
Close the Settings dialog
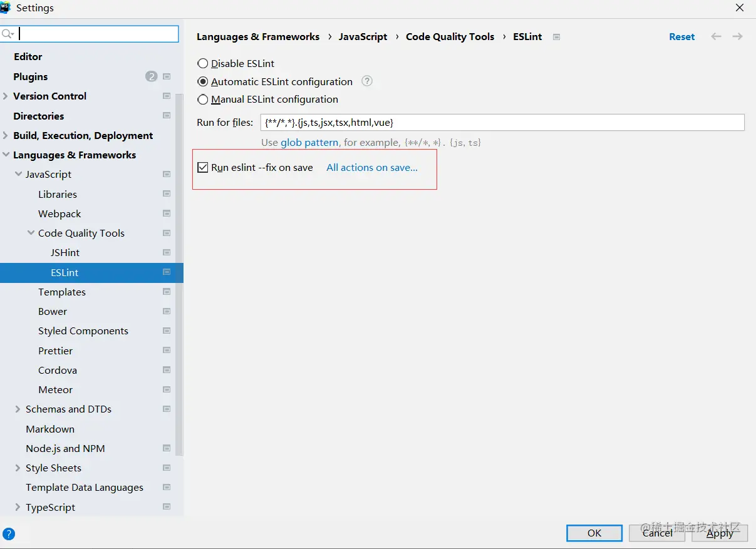740,8
